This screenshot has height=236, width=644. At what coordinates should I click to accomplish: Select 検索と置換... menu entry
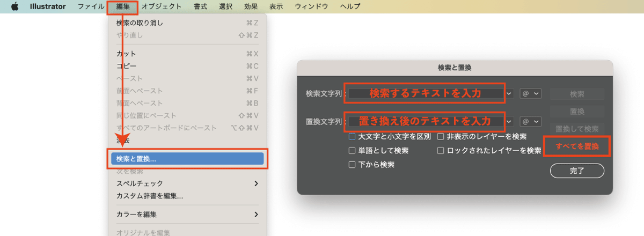coord(187,159)
